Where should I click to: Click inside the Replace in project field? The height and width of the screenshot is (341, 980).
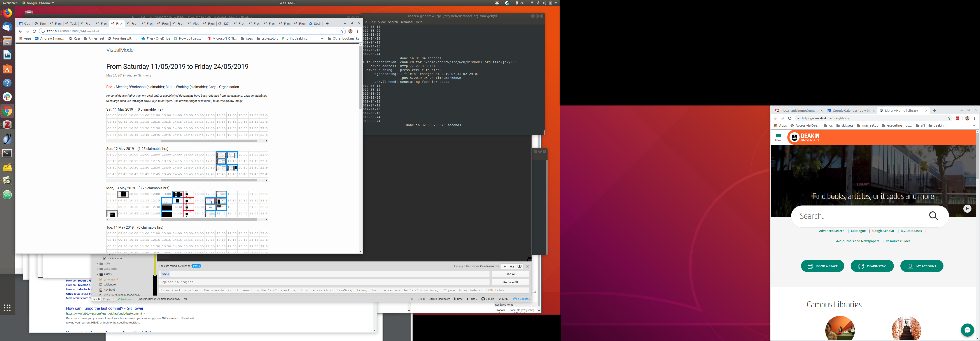(323, 282)
